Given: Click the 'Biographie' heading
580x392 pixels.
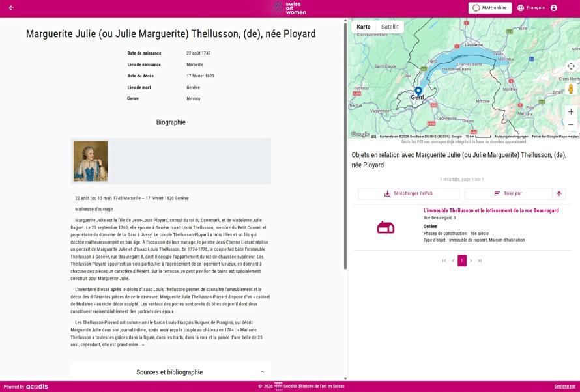Looking at the screenshot, I should [x=171, y=122].
